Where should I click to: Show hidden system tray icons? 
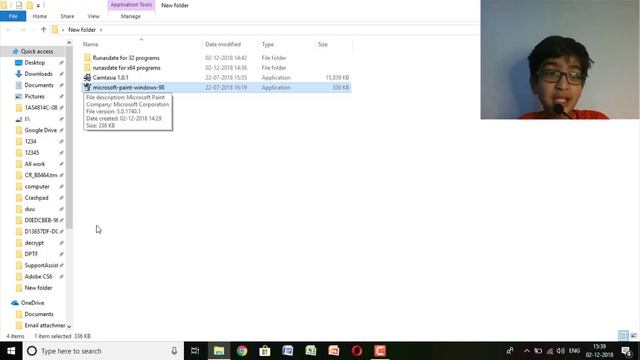[527, 351]
